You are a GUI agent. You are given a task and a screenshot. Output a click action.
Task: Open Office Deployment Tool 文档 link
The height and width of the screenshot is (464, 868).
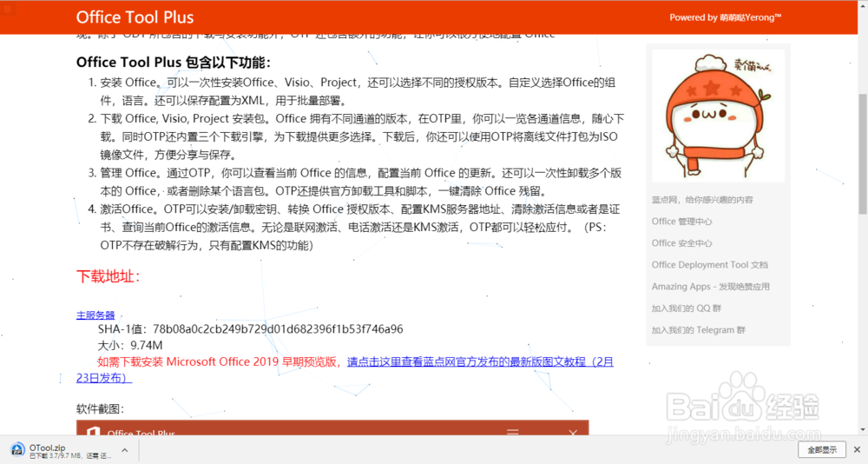click(709, 264)
